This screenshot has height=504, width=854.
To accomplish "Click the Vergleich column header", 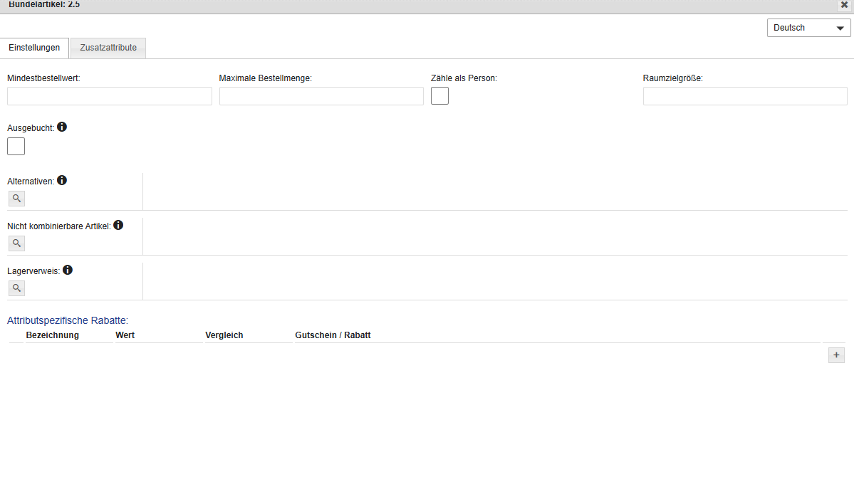I will [x=224, y=335].
